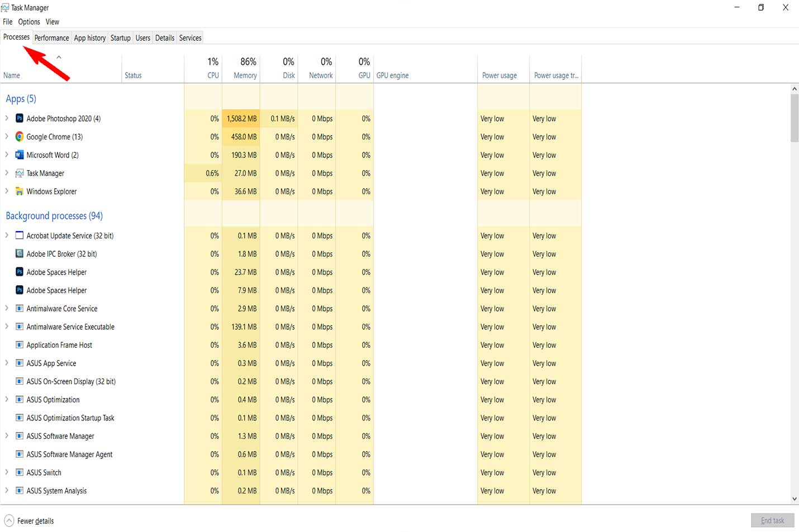
Task: Expand the Task Manager process row
Action: pyautogui.click(x=7, y=173)
